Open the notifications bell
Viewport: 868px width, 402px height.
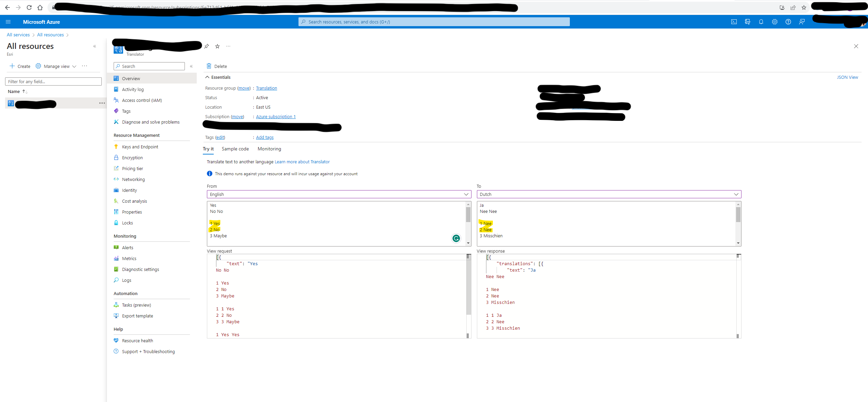(761, 22)
